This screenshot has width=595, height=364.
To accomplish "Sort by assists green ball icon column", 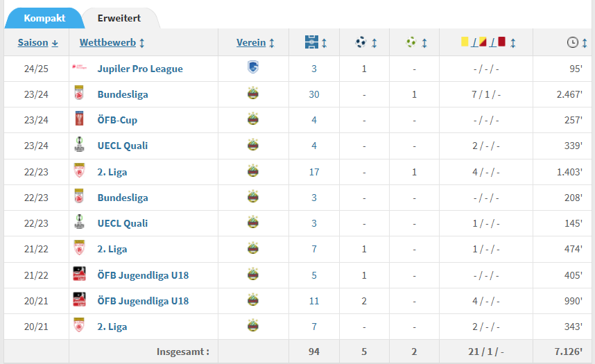I will click(416, 42).
